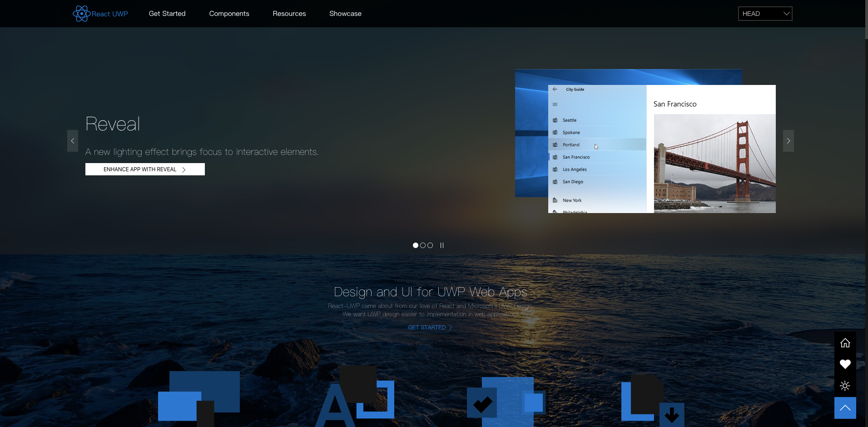Toggle the sun theme icon
This screenshot has height=427, width=868.
coord(845,386)
